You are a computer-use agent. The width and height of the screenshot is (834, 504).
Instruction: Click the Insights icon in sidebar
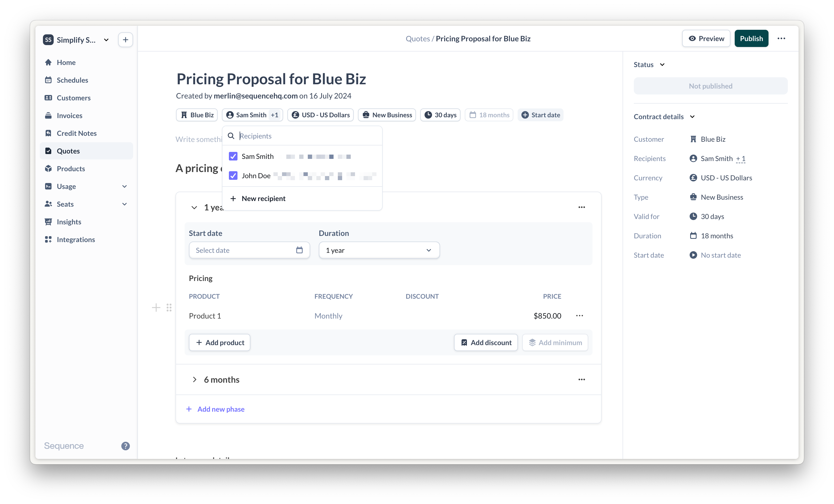[x=48, y=221]
